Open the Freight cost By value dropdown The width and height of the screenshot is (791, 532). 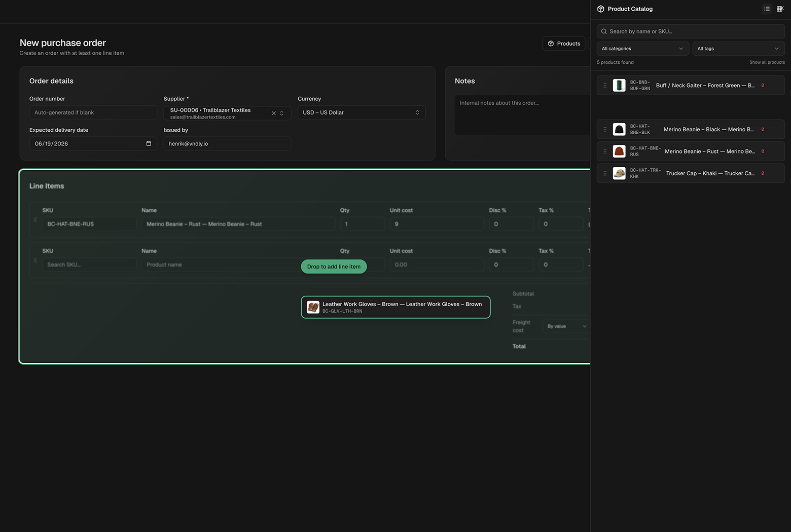point(566,326)
